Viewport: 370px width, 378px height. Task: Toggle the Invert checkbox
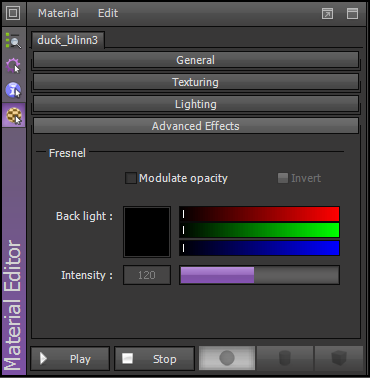pyautogui.click(x=283, y=178)
